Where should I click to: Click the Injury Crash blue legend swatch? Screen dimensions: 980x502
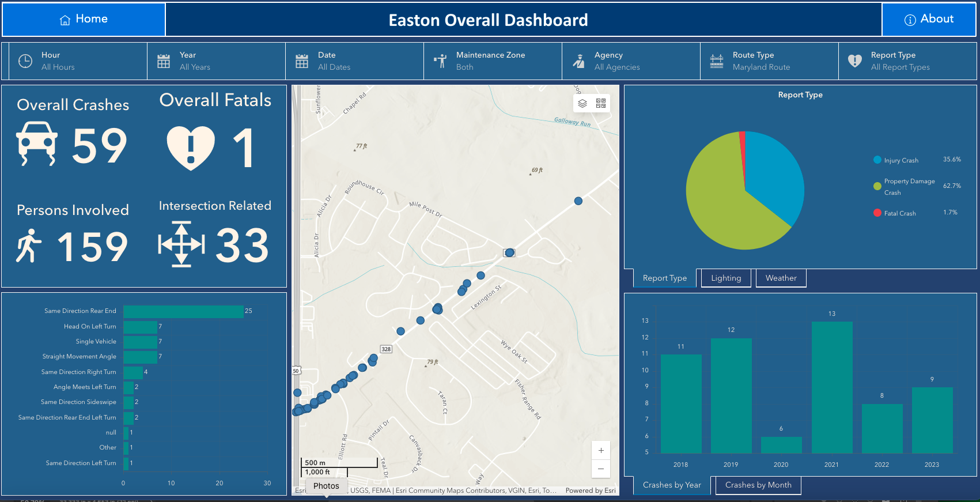tap(877, 160)
